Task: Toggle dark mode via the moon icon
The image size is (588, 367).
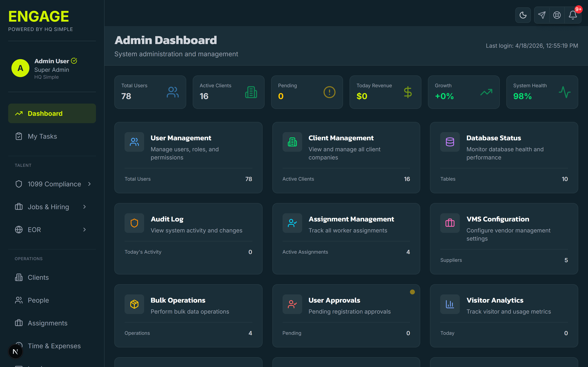Action: pos(523,15)
